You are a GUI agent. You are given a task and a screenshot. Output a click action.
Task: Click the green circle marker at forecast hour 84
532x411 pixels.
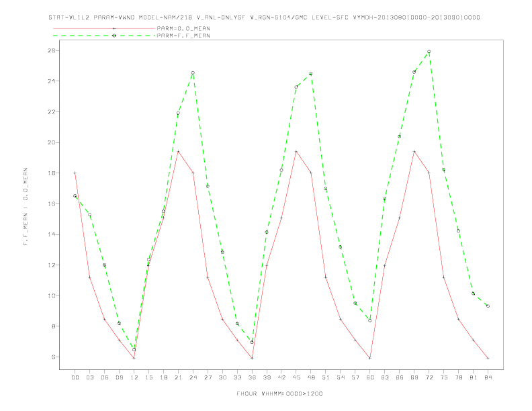tap(488, 306)
